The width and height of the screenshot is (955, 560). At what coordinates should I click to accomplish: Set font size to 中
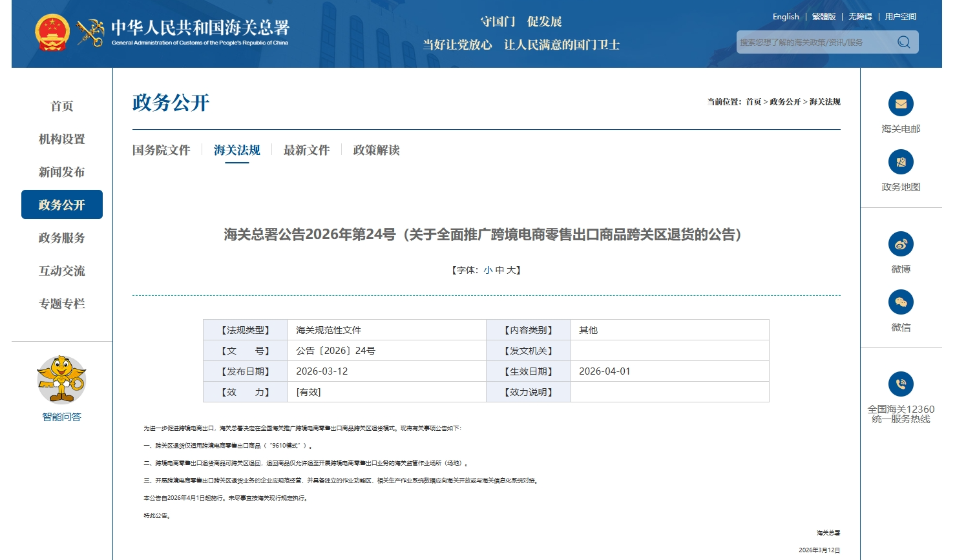tap(499, 270)
